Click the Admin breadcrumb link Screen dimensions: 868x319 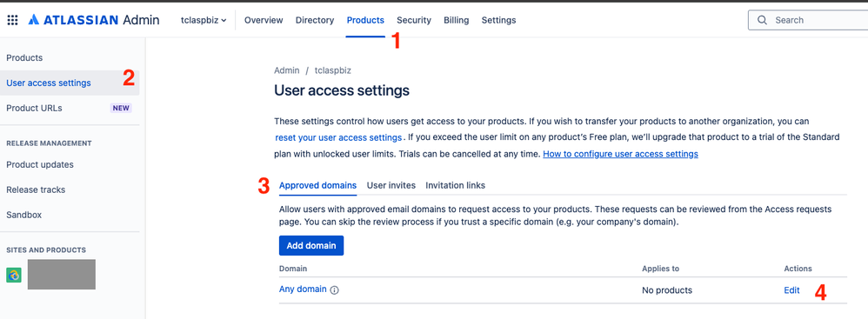coord(287,70)
